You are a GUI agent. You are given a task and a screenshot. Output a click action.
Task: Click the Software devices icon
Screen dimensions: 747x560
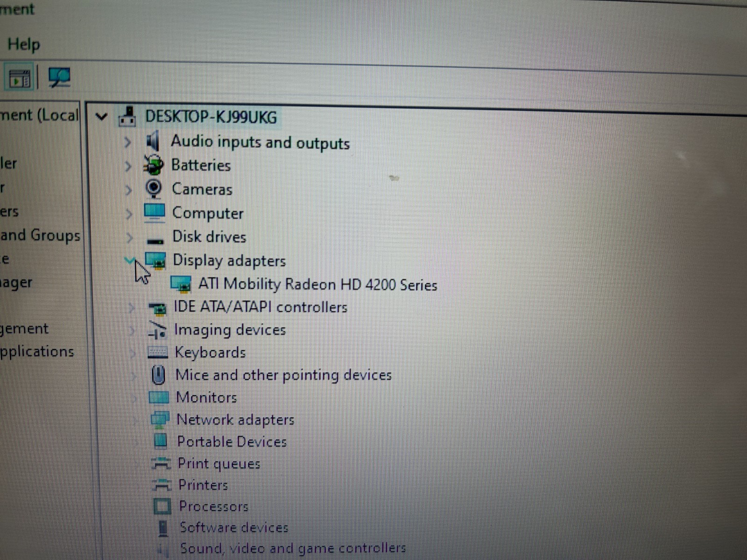click(x=163, y=528)
